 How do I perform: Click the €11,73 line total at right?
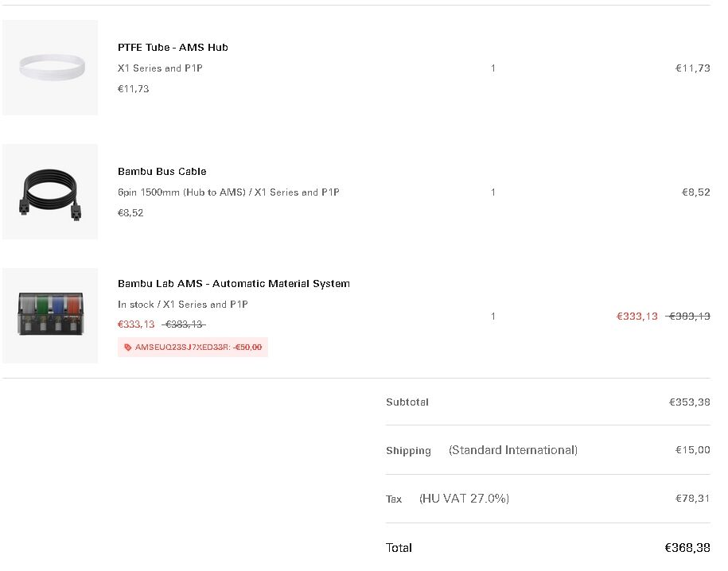pyautogui.click(x=693, y=68)
